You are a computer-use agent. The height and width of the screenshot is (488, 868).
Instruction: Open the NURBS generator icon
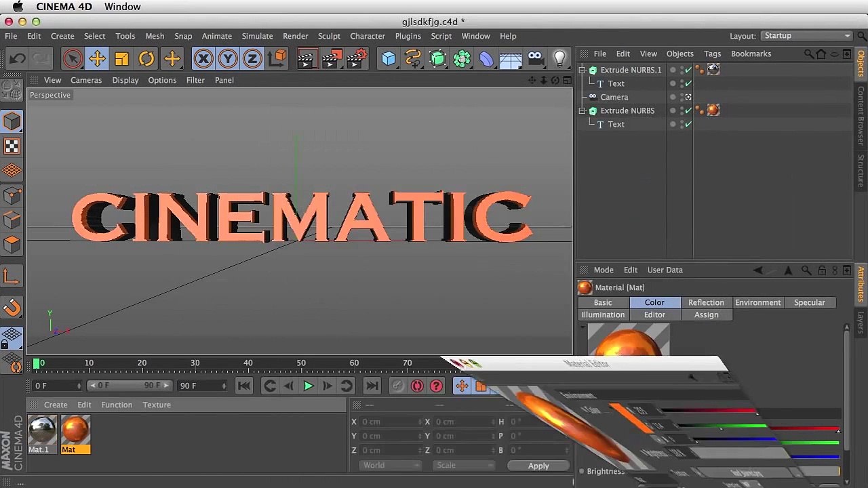tap(437, 59)
